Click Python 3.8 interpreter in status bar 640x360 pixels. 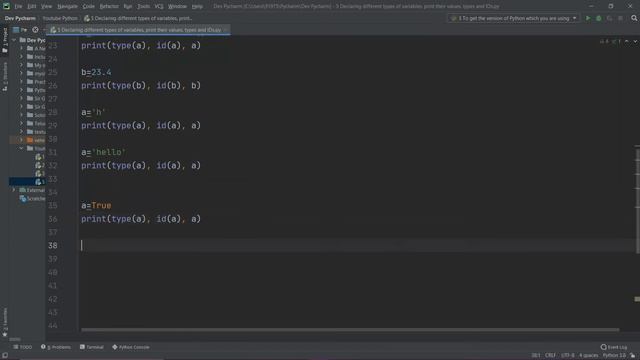[x=614, y=356]
